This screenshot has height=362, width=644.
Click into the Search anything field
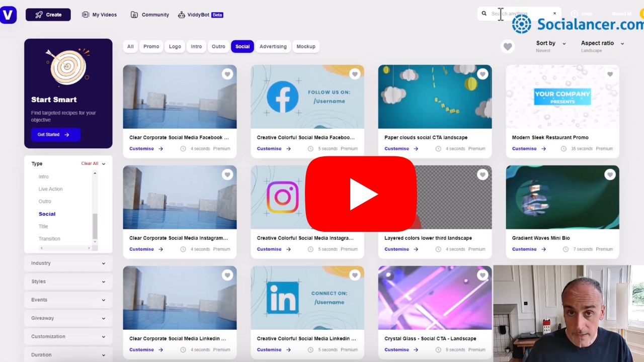[x=520, y=14]
